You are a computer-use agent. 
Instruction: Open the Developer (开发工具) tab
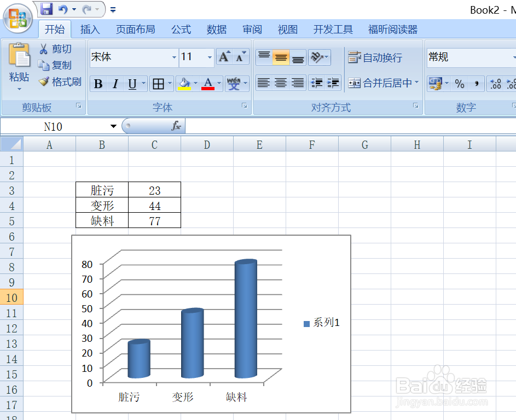coord(333,30)
